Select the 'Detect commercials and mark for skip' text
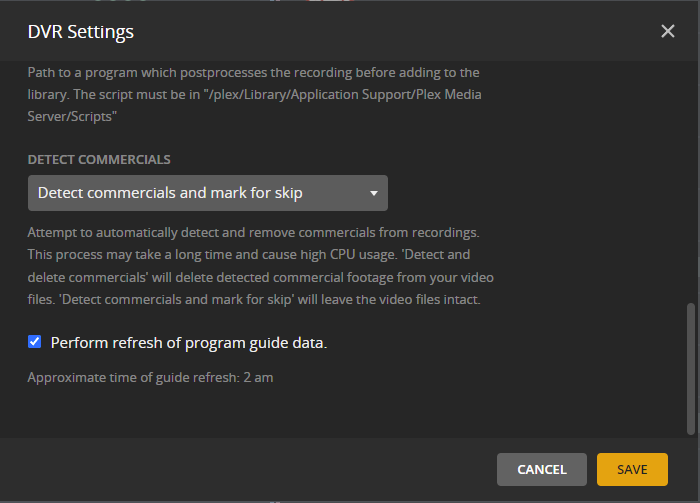Screen dimensions: 700x503 click(170, 193)
